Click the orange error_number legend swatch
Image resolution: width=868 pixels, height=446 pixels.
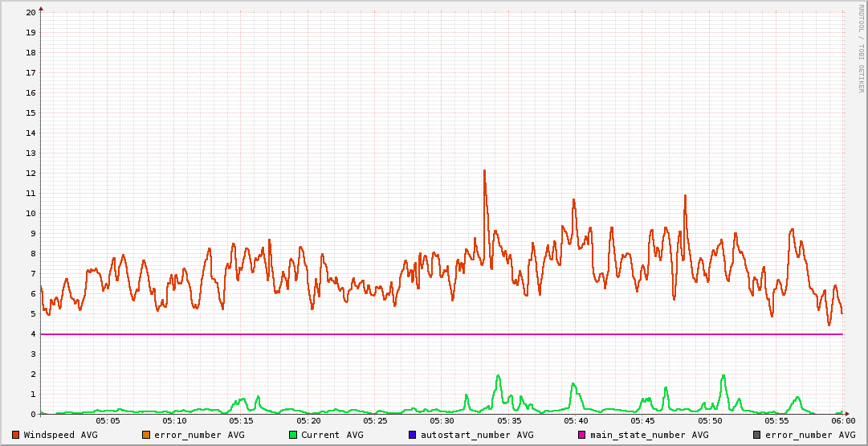pyautogui.click(x=145, y=435)
